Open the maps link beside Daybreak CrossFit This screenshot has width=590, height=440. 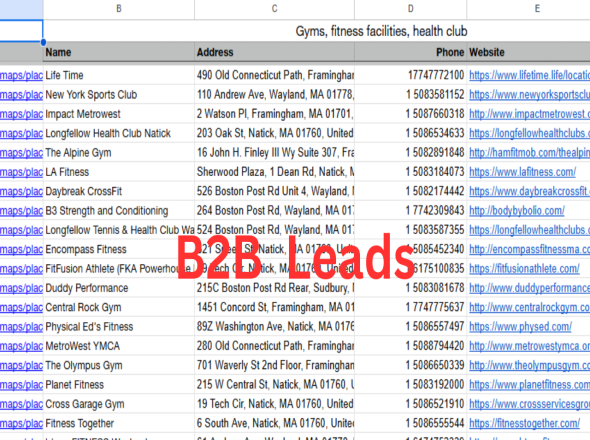click(x=21, y=191)
